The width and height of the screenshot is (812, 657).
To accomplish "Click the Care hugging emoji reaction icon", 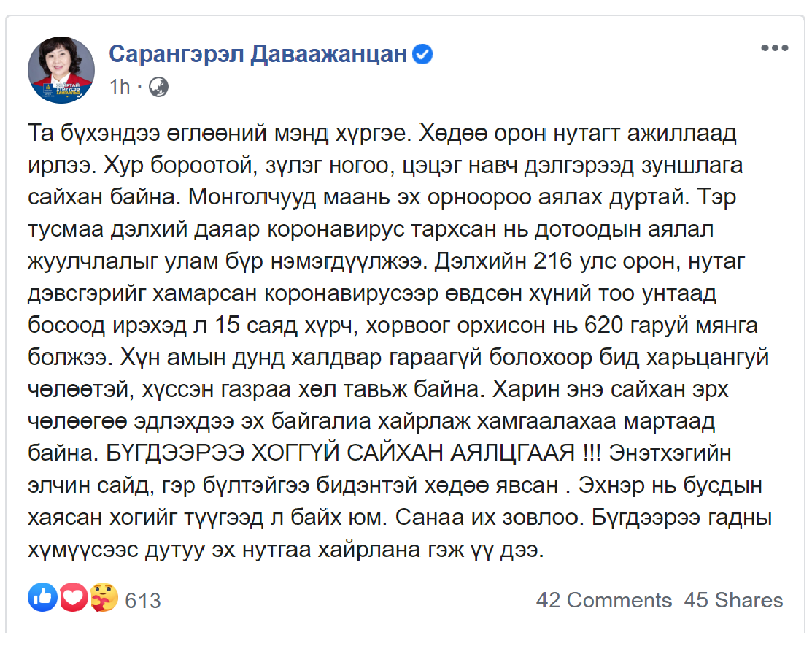I will pyautogui.click(x=104, y=597).
